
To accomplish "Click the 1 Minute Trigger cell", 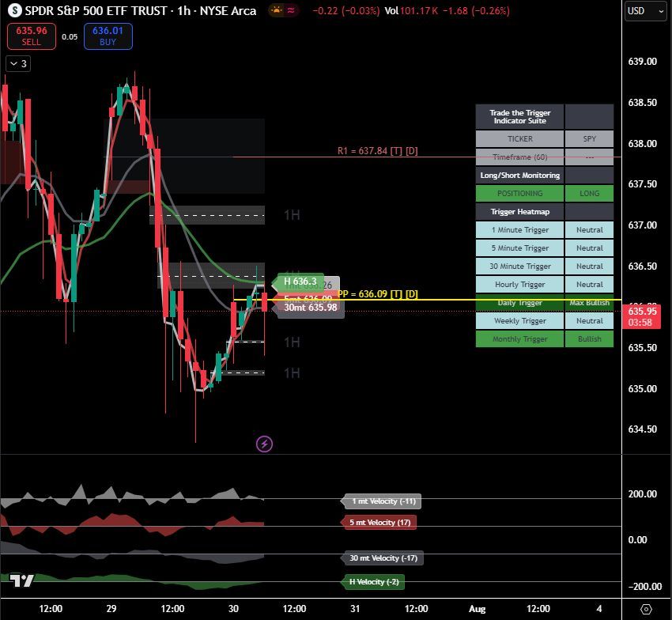I will [520, 230].
